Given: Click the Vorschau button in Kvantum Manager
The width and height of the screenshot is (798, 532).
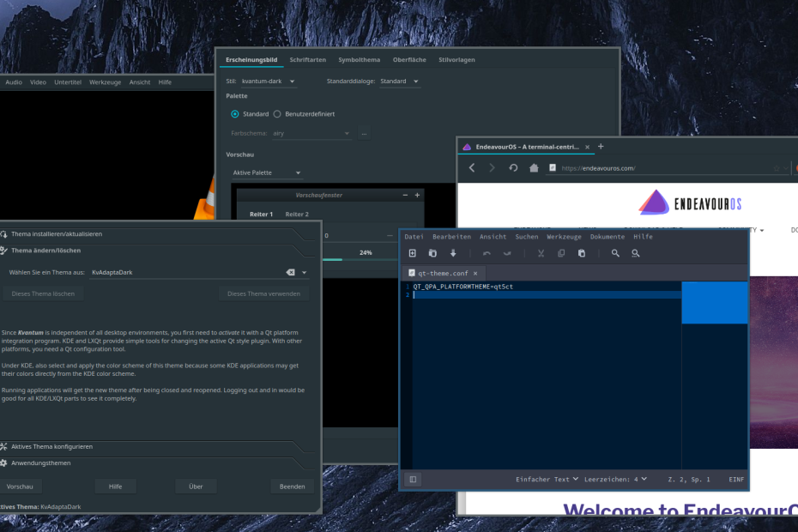Looking at the screenshot, I should (20, 487).
